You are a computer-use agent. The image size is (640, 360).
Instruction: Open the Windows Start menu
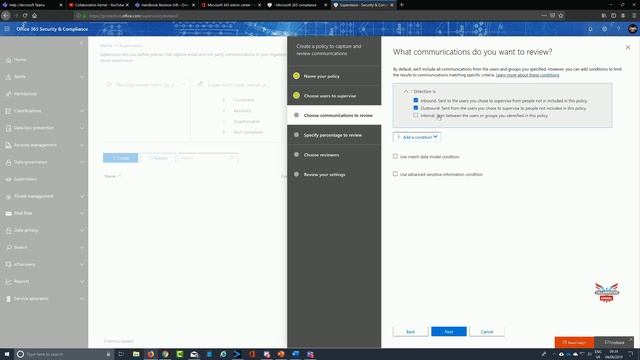[7, 354]
